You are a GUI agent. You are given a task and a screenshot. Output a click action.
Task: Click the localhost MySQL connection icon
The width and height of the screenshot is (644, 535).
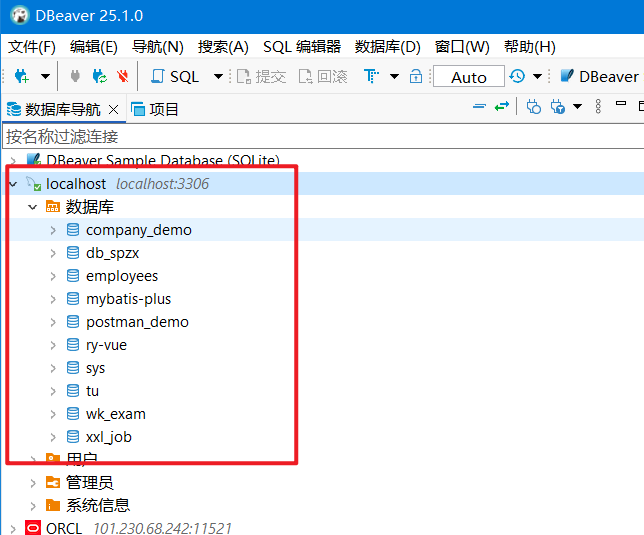(x=33, y=184)
